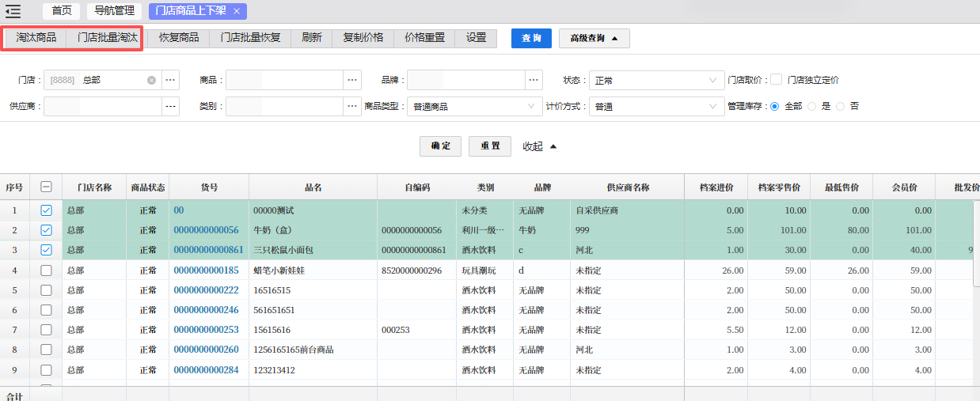980x401 pixels.
Task: Click the 门店 input field
Action: point(103,80)
